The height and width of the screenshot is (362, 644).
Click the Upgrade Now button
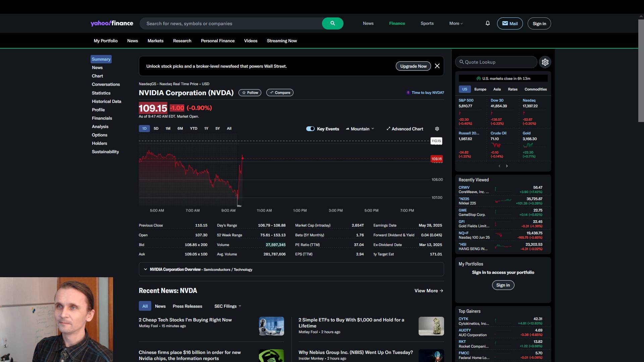click(413, 66)
